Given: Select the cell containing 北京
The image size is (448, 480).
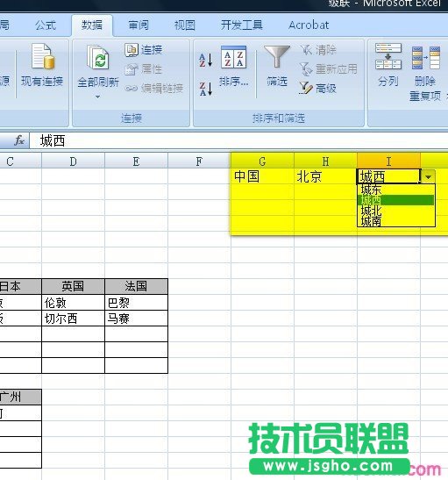Looking at the screenshot, I should (325, 176).
